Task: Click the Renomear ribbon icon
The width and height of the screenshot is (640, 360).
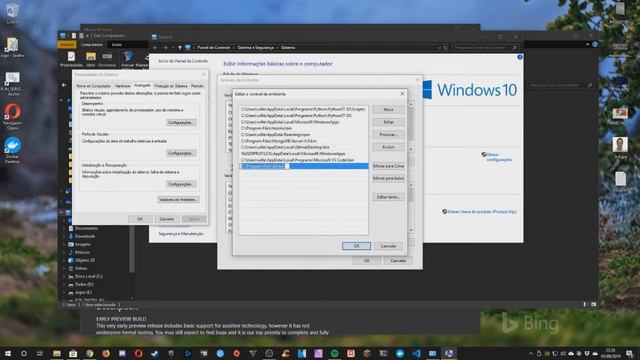Action: tap(107, 60)
